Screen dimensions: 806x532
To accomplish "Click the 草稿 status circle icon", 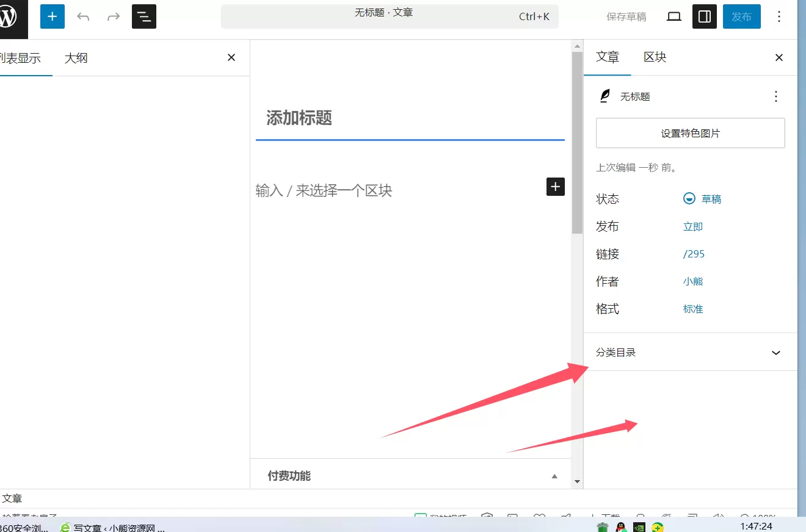I will (689, 199).
